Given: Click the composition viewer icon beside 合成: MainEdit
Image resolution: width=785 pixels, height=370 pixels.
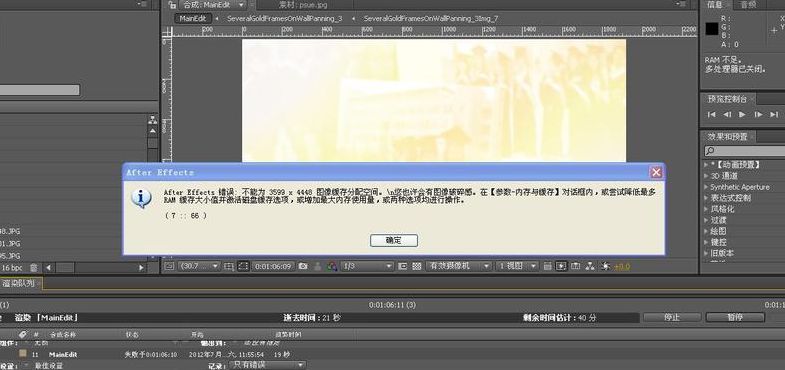Looking at the screenshot, I should pos(172,5).
